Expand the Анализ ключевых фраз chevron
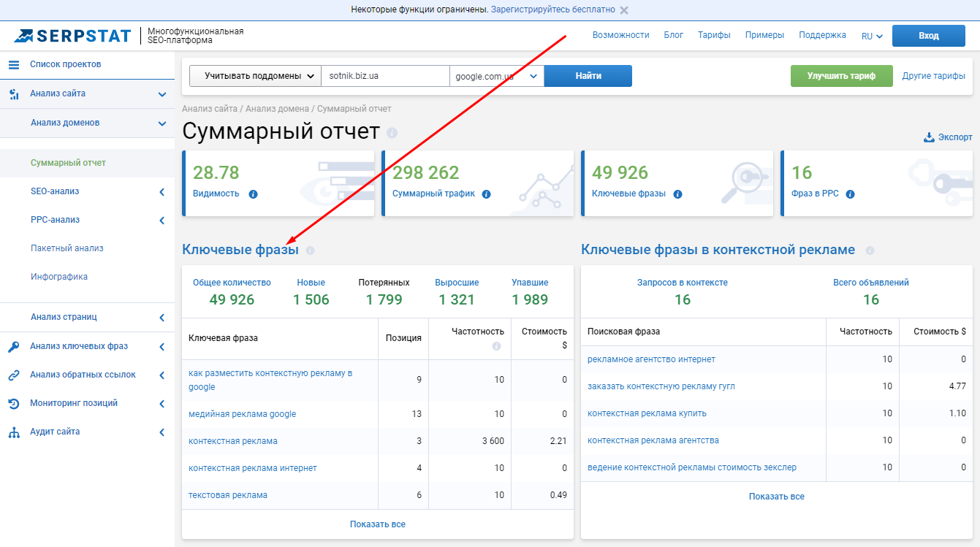This screenshot has height=547, width=980. 162,347
